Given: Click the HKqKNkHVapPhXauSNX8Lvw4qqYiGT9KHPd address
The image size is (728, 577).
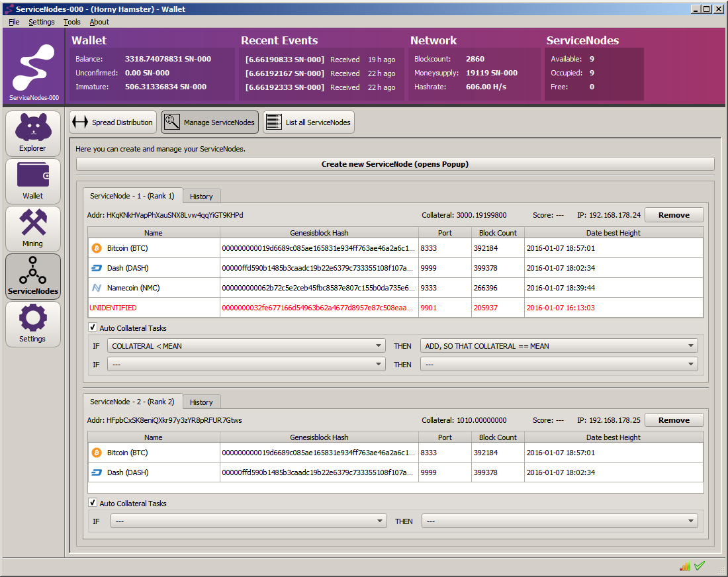Looking at the screenshot, I should click(x=175, y=215).
